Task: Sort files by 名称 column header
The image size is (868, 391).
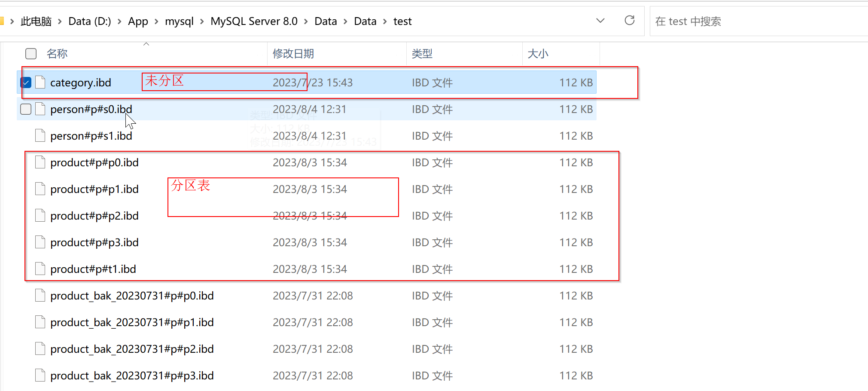Action: click(x=57, y=54)
